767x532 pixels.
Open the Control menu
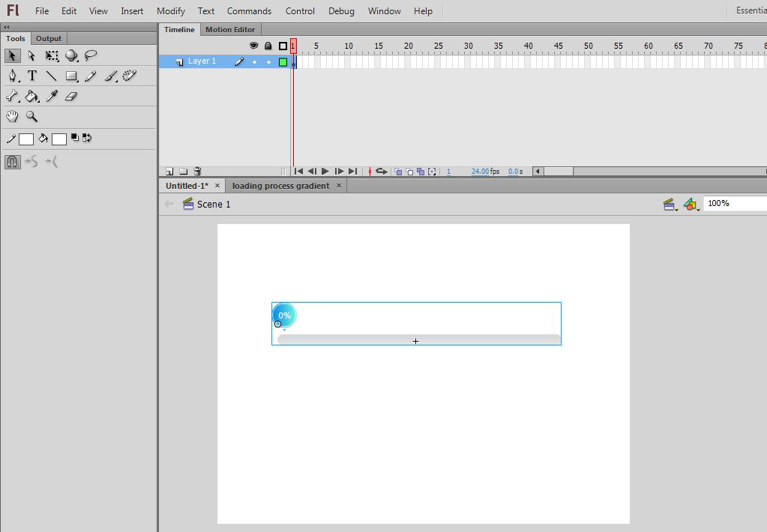click(x=300, y=10)
